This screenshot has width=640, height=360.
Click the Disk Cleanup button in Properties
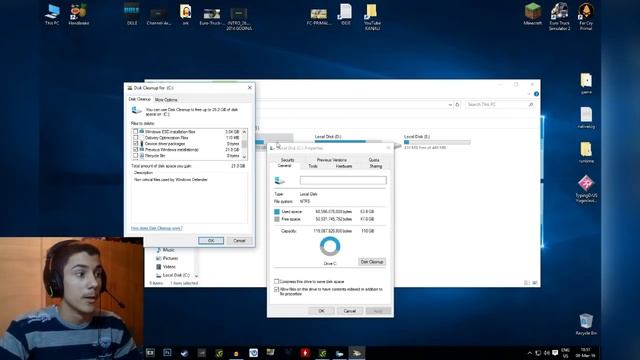coord(372,262)
